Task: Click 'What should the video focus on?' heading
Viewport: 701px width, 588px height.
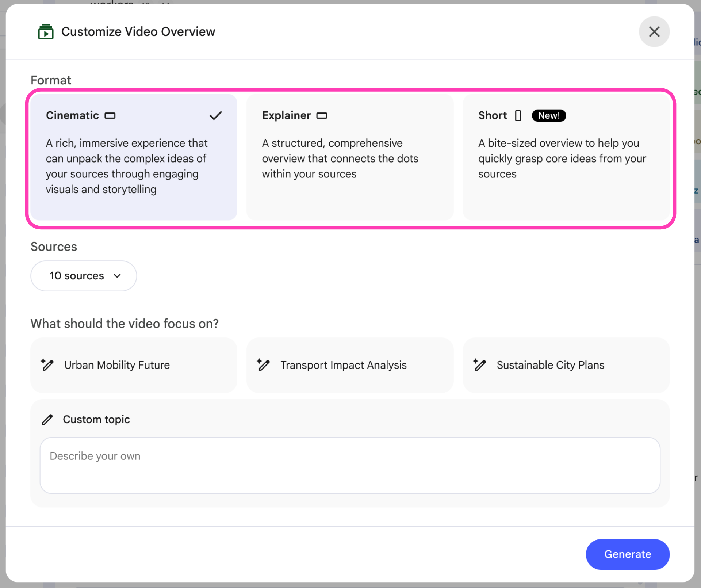Action: [125, 324]
